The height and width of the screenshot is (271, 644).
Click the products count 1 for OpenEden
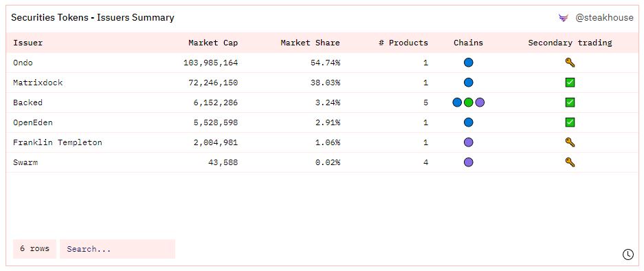[425, 122]
